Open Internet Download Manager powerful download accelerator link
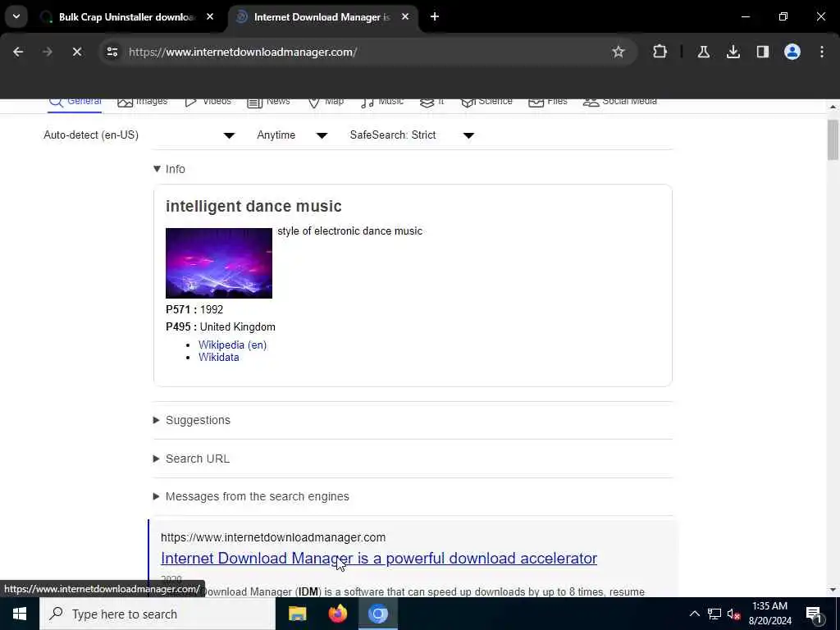 [x=379, y=558]
